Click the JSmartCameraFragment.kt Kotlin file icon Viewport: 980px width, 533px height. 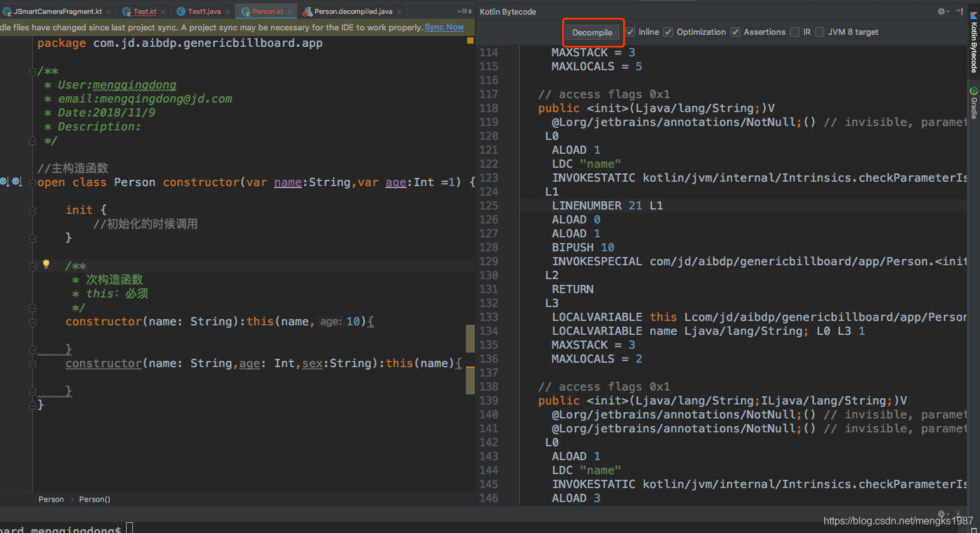tap(7, 11)
